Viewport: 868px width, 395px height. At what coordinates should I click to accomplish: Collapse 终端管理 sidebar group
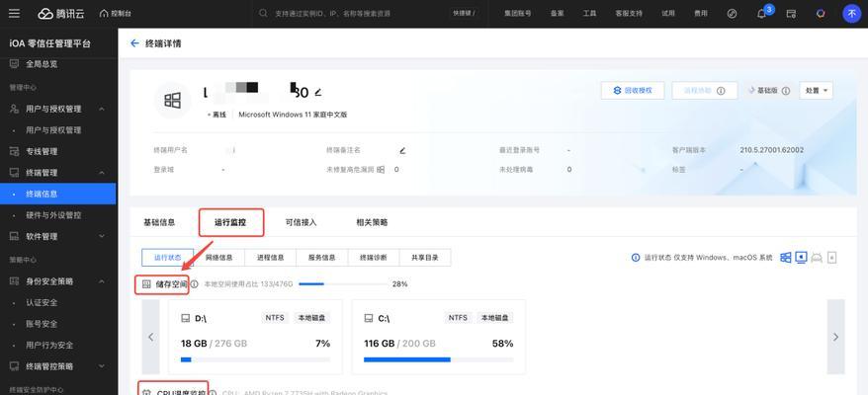click(102, 173)
